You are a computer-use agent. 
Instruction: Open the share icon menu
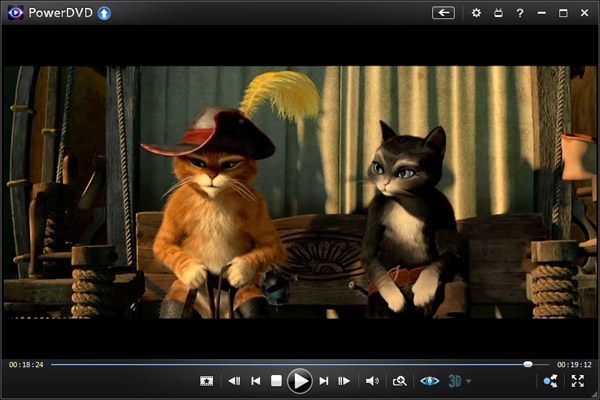tap(550, 381)
